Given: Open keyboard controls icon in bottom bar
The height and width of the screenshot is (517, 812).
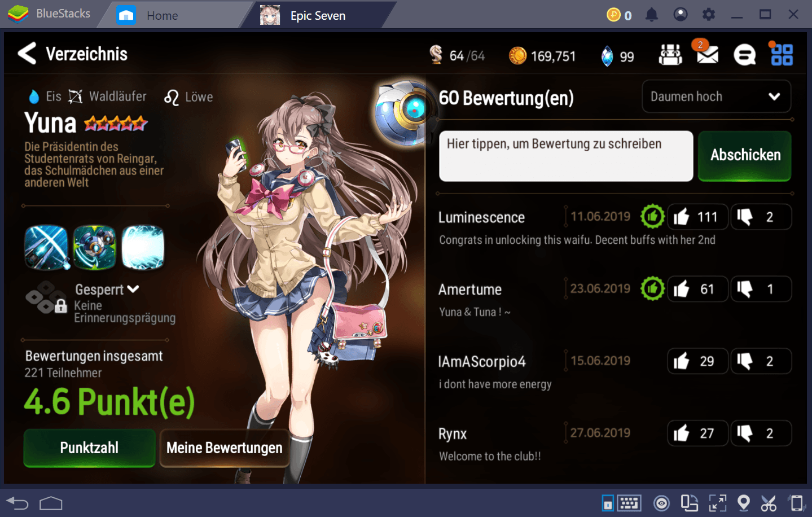Looking at the screenshot, I should pyautogui.click(x=629, y=503).
